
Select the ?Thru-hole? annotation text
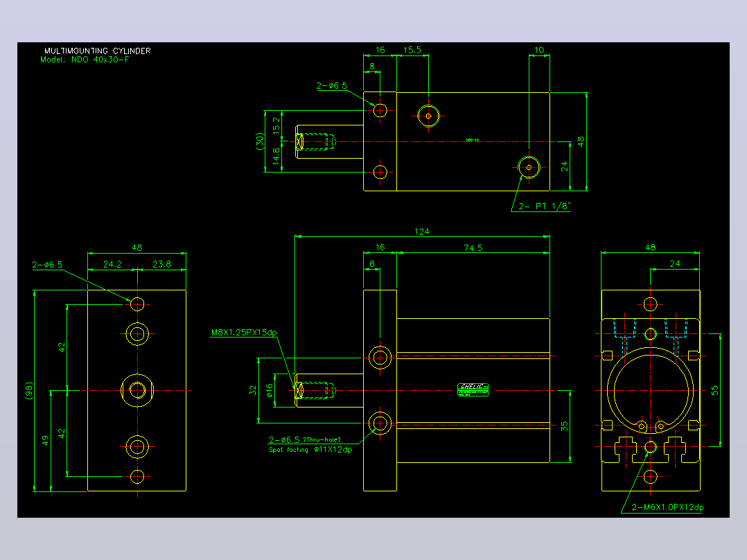[x=322, y=440]
